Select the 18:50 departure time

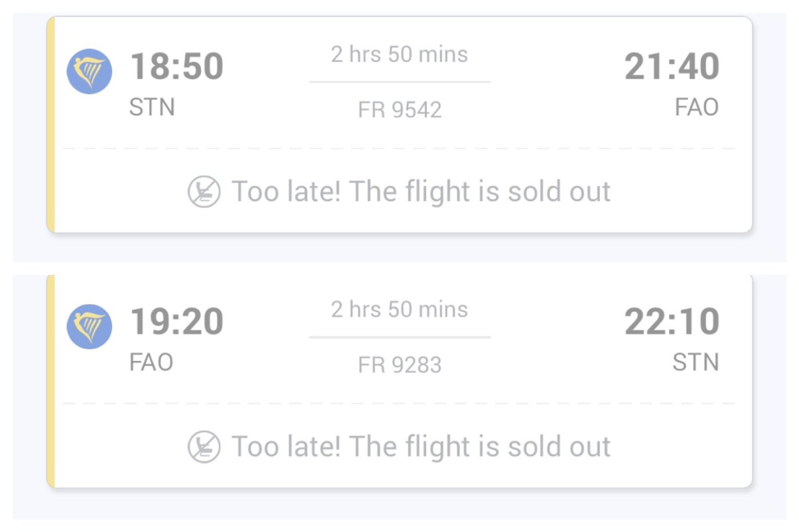176,67
